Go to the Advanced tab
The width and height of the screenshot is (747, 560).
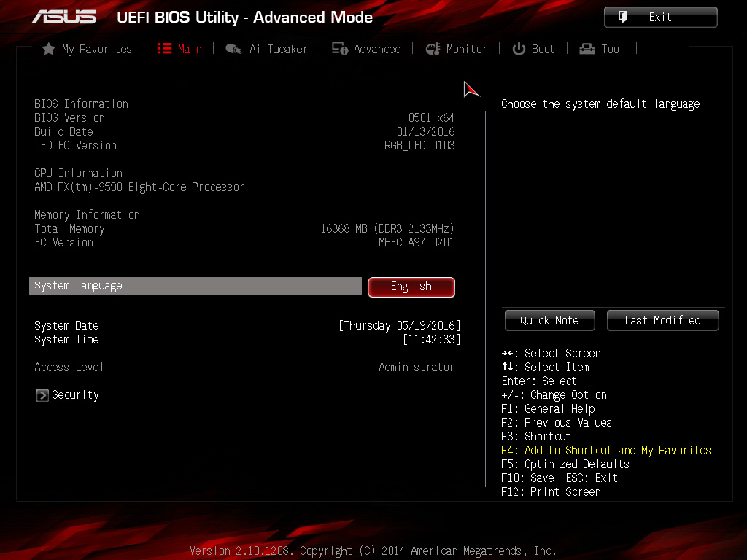(x=366, y=49)
